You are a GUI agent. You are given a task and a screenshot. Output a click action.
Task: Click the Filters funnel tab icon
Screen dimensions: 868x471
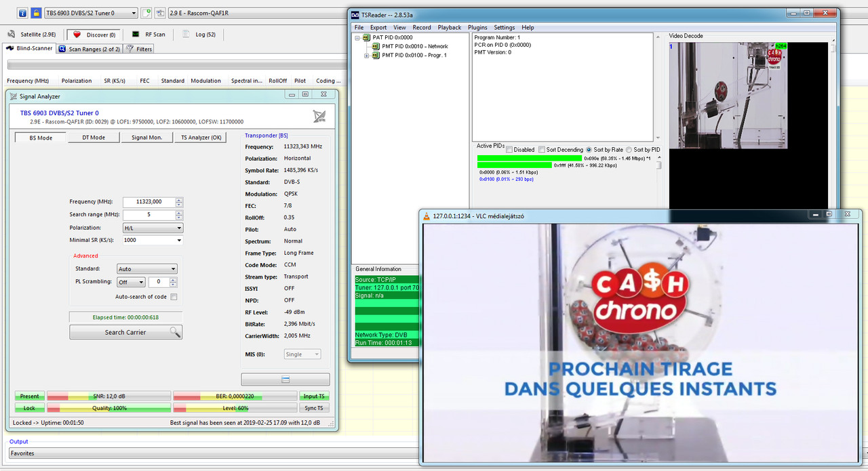pos(130,49)
